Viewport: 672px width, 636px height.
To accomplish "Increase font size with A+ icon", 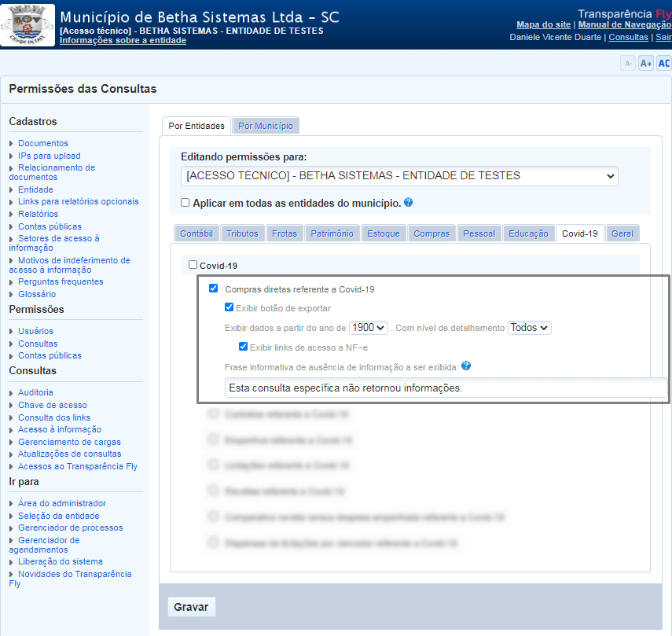I will [645, 64].
